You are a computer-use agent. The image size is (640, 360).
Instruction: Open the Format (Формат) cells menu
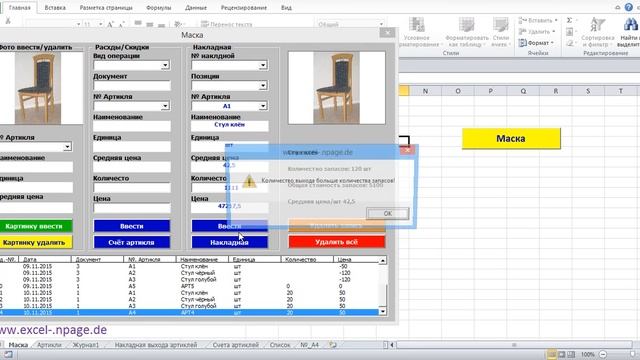(x=537, y=43)
